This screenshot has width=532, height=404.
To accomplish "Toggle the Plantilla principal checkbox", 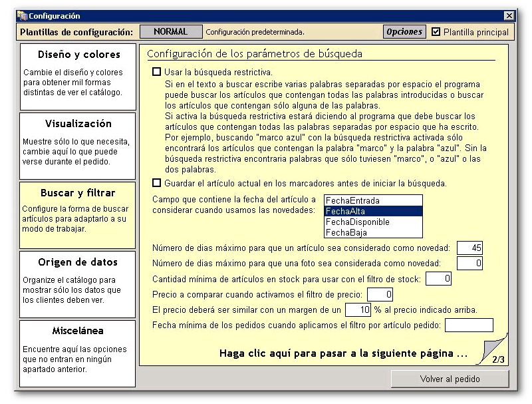I will point(436,32).
